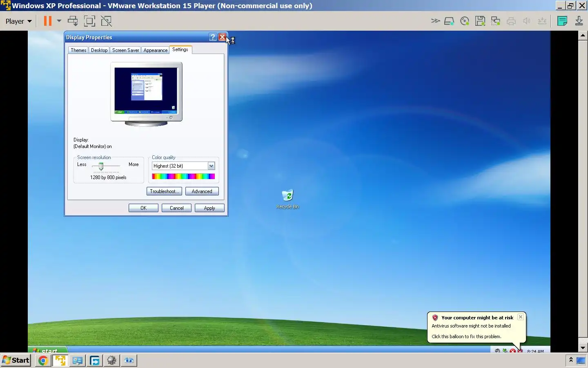Click the monitor preview image
588x368 pixels.
tap(147, 94)
